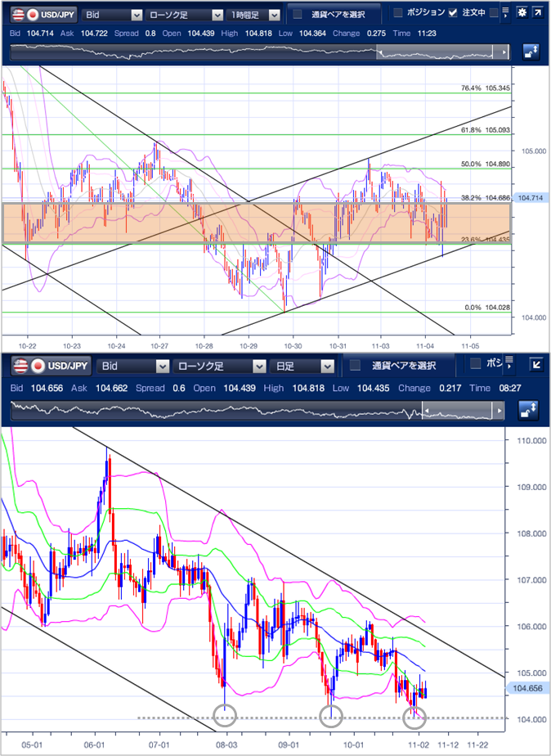Toggle ポジション checkbox in top chart
The width and height of the screenshot is (551, 756).
click(398, 13)
